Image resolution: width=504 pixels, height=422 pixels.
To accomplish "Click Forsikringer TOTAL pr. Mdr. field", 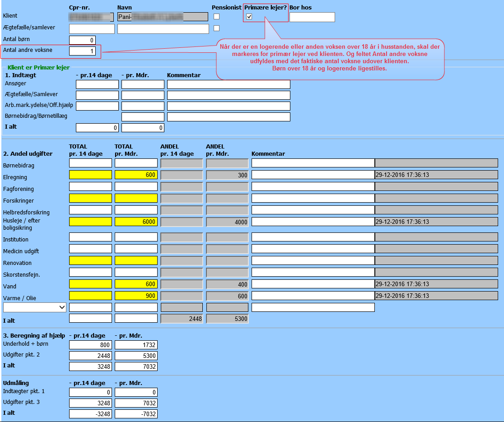I will (x=136, y=198).
